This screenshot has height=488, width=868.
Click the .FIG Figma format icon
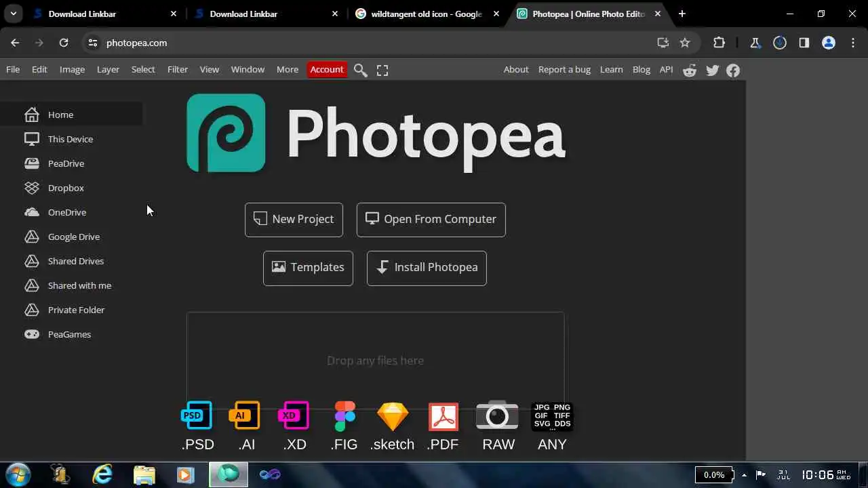pyautogui.click(x=344, y=416)
